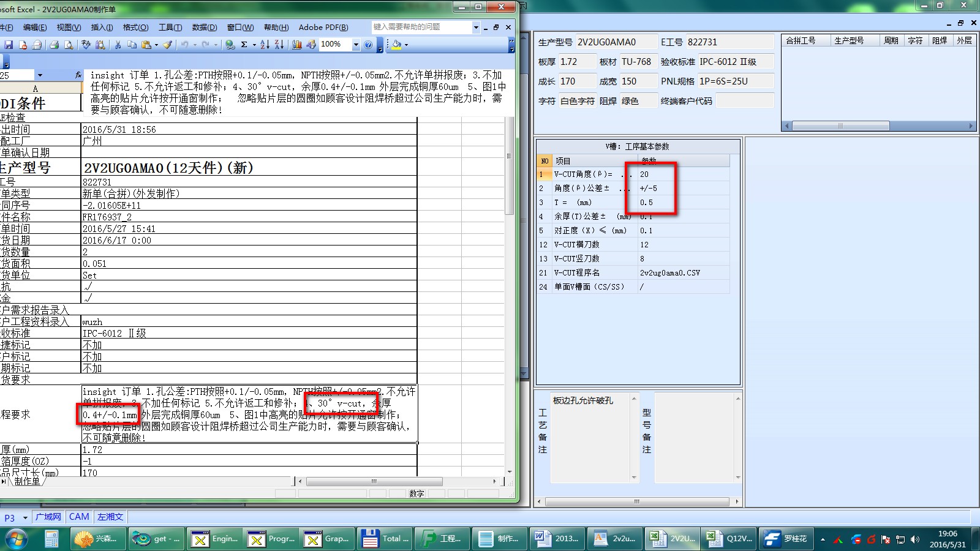The height and width of the screenshot is (551, 980).
Task: Insert hyperlink using globe icon
Action: 230,45
